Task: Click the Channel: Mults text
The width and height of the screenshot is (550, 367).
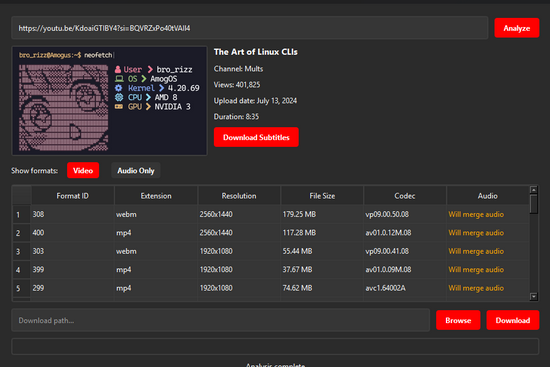Action: coord(238,69)
